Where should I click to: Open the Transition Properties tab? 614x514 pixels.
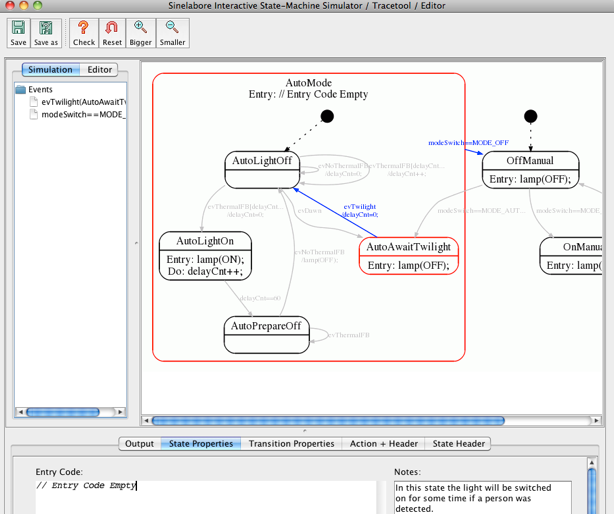tap(291, 444)
